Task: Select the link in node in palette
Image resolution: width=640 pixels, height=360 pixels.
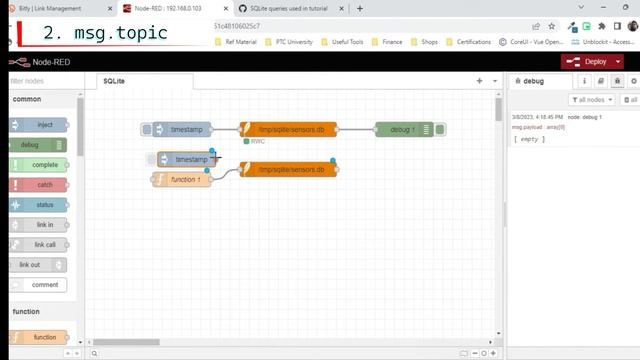Action: 39,225
